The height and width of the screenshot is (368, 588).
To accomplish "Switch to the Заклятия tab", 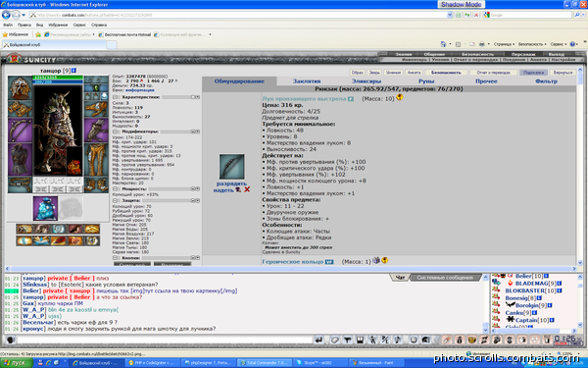I will [x=307, y=81].
